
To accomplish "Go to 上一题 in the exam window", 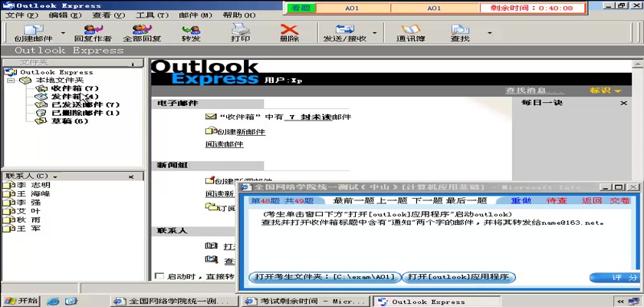I will tap(392, 200).
